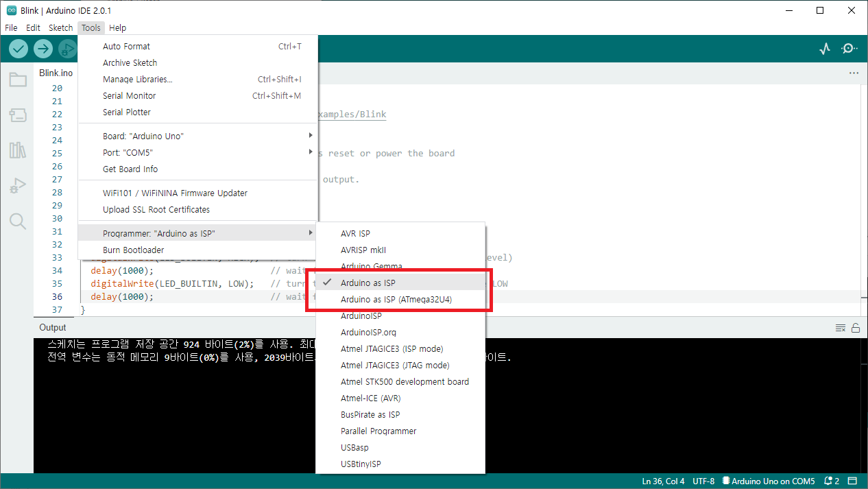Select USBtinyISP programmer
Screen dimensions: 868x489
pos(400,464)
